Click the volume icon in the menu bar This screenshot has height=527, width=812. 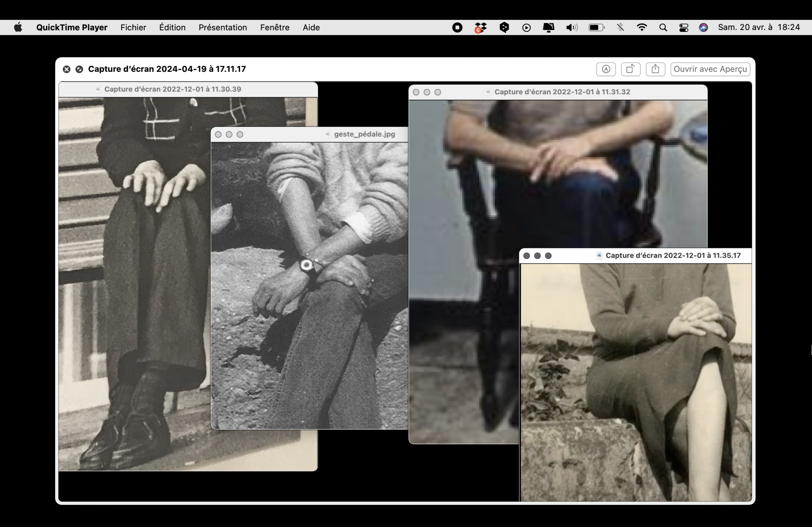(572, 27)
